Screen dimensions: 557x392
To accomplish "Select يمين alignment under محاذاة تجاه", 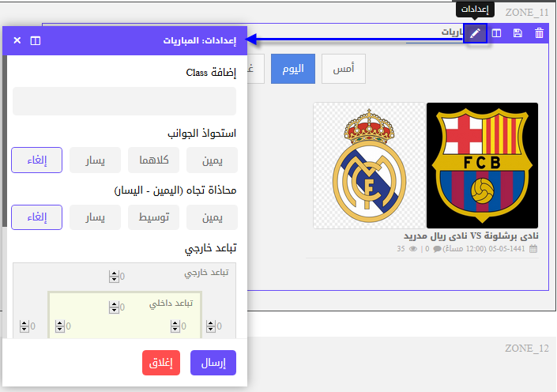I will coord(212,217).
